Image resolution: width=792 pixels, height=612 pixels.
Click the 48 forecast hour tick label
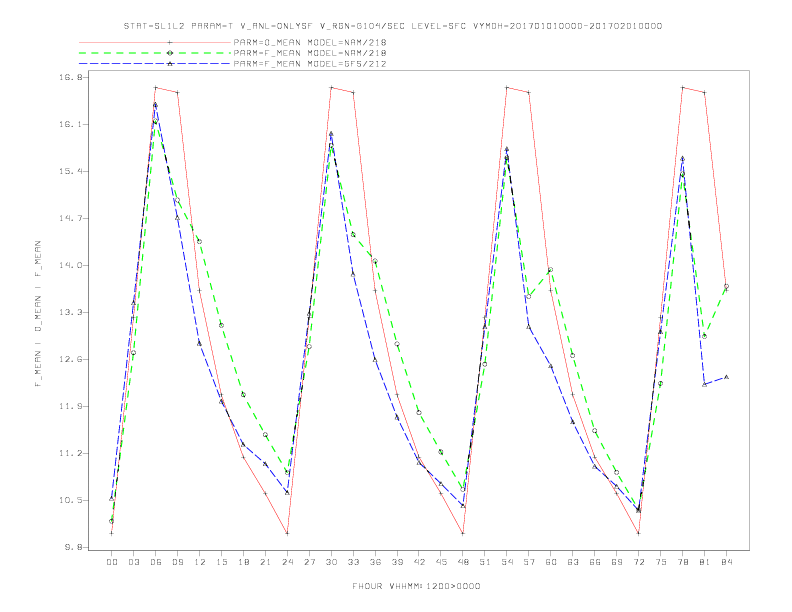463,562
